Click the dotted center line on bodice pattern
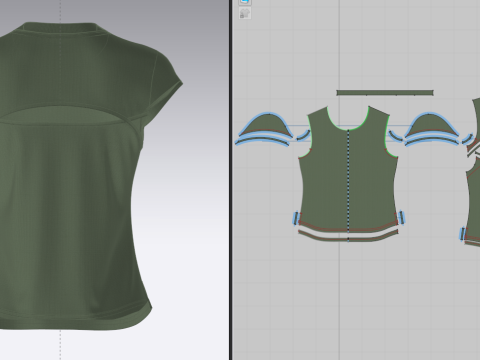480x360 pixels. (x=349, y=182)
